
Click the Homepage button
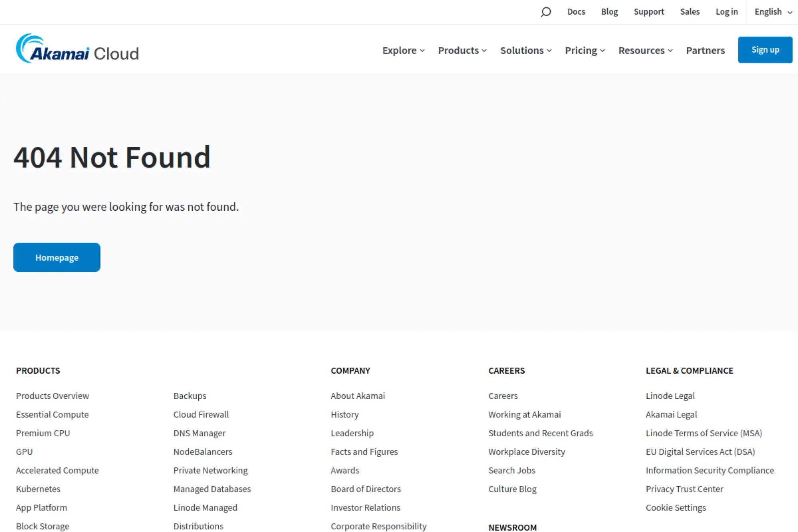pyautogui.click(x=56, y=257)
